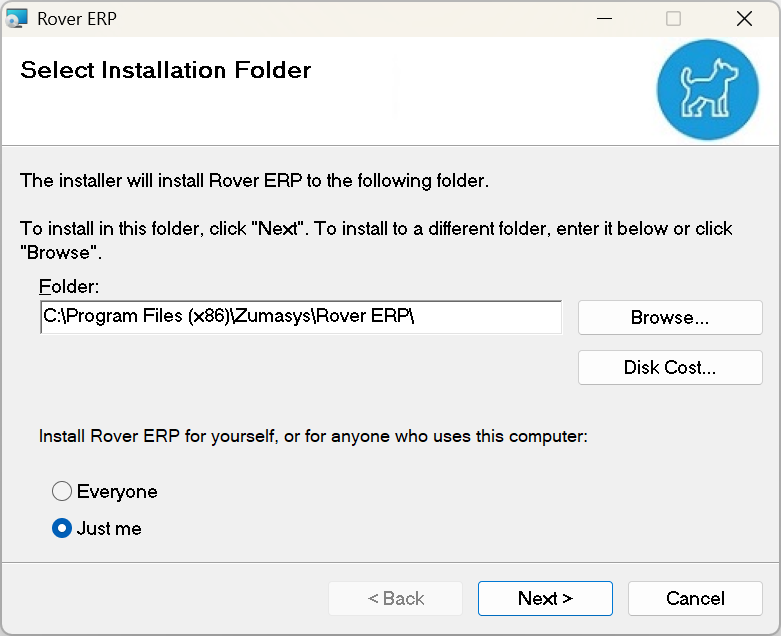Click the maximize button in the title bar

click(673, 19)
